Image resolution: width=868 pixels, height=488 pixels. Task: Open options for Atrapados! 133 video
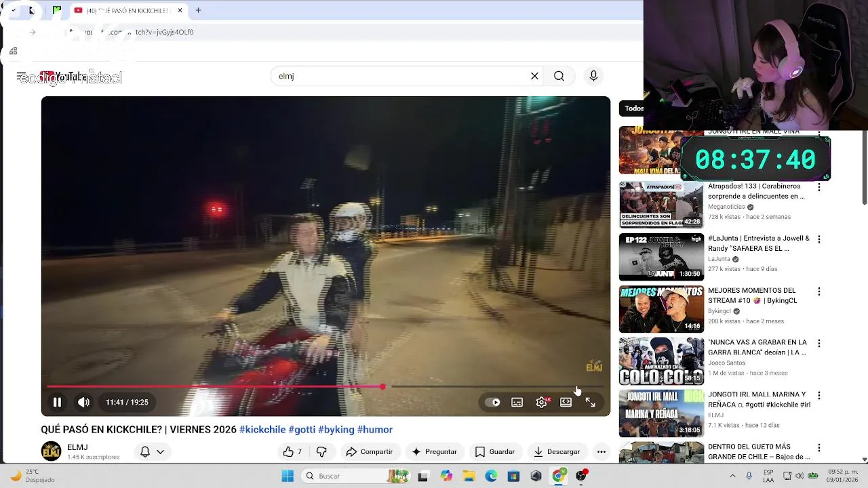[818, 187]
